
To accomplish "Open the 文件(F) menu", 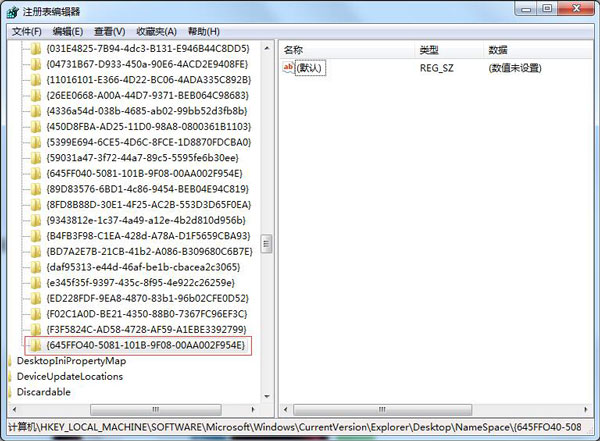I will [x=26, y=31].
